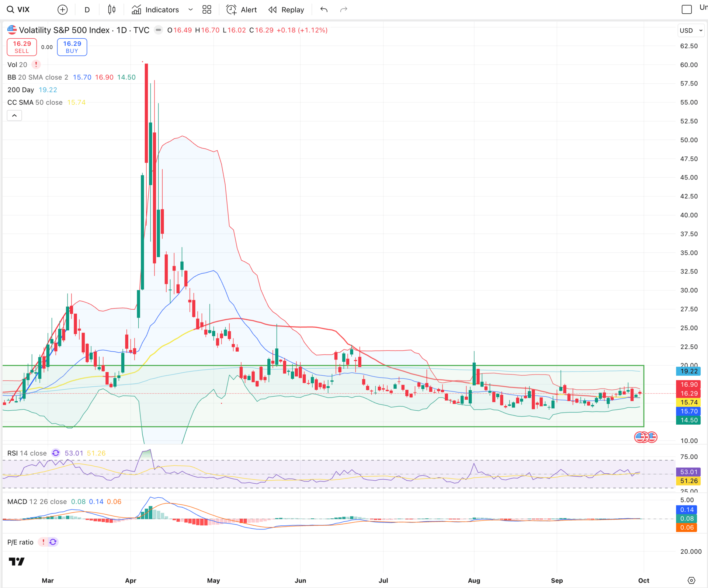Click the VIX symbol search field
Image resolution: width=708 pixels, height=588 pixels.
pos(23,10)
